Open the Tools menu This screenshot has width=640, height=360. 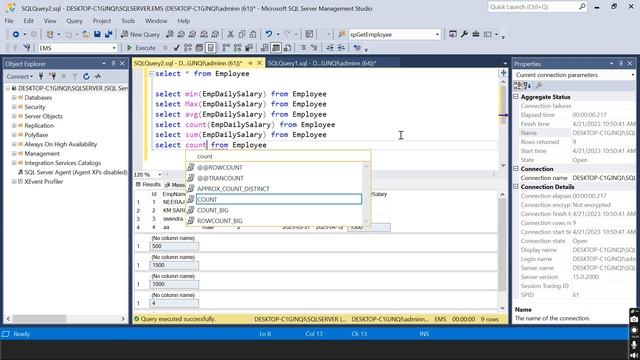[128, 21]
